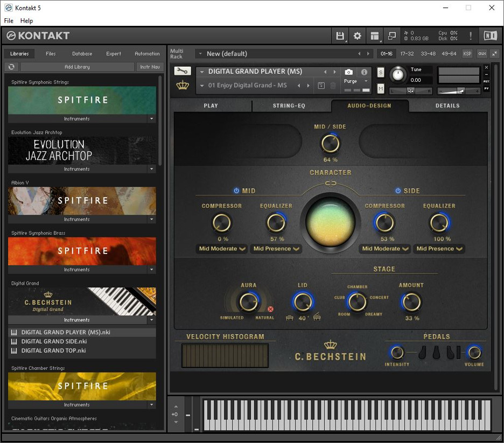Click the open lid grand piano icon
504x443 pixels.
pos(317,317)
